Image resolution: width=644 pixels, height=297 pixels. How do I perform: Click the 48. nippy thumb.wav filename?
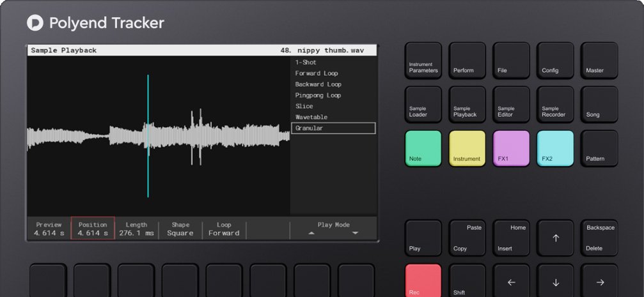coord(322,50)
